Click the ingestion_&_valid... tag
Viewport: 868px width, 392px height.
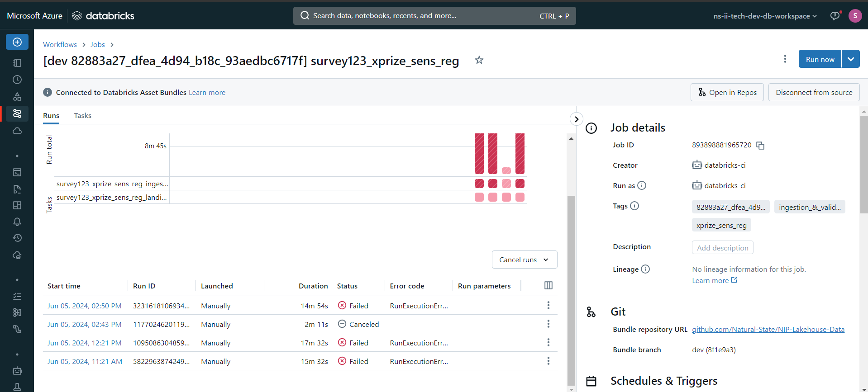point(810,207)
